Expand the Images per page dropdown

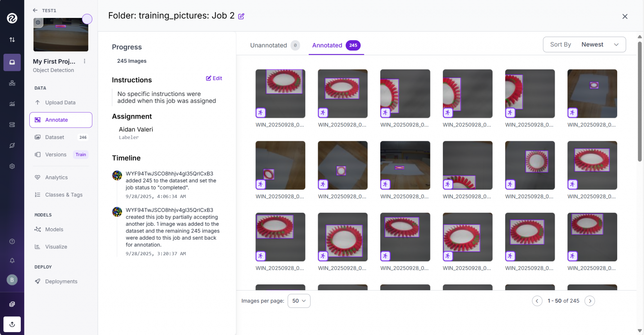click(x=299, y=301)
